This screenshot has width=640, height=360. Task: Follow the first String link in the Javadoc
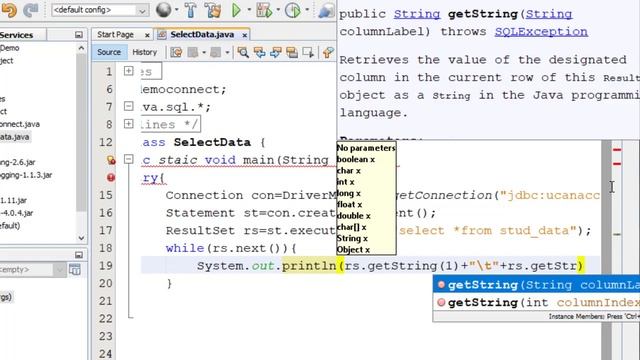pos(417,14)
